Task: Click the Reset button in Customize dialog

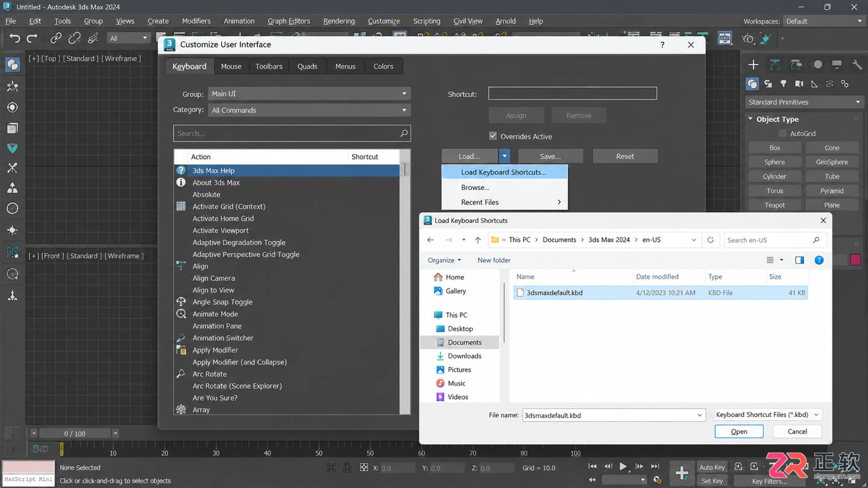Action: (x=625, y=156)
